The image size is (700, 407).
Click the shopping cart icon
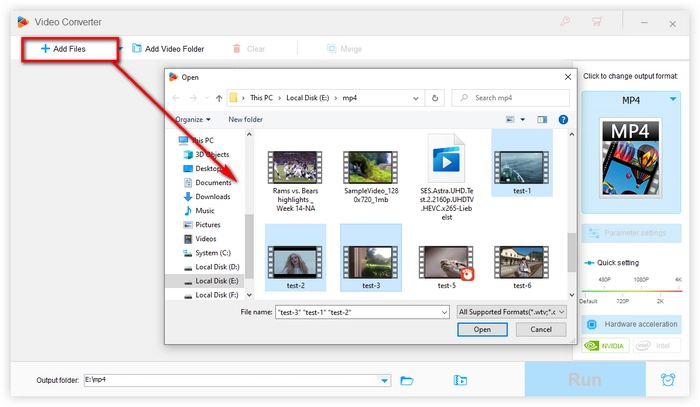coord(598,20)
